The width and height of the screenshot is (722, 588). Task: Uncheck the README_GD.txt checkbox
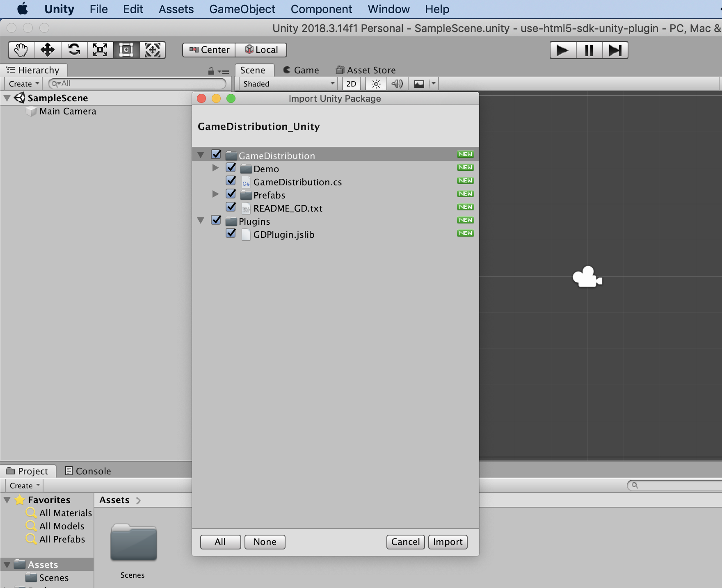(231, 207)
